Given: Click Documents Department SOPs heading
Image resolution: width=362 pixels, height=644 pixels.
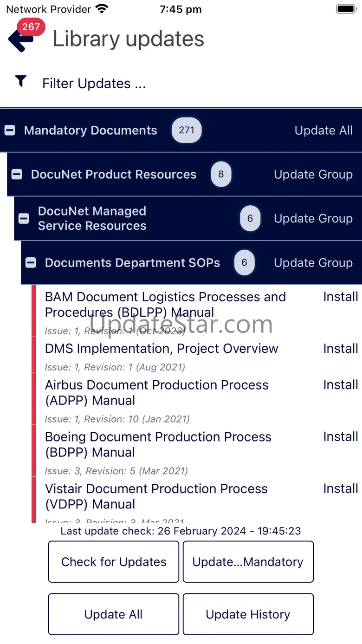Looking at the screenshot, I should 132,263.
